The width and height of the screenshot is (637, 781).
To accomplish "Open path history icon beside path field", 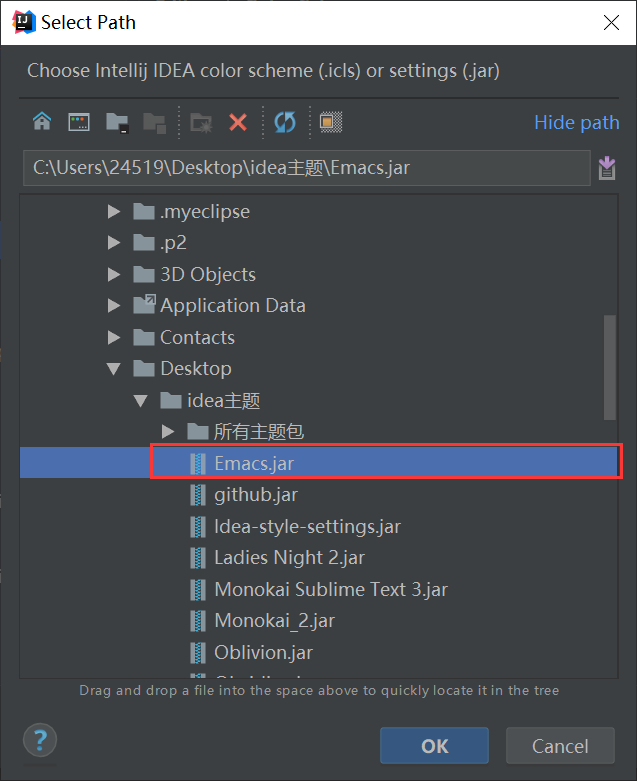I will (607, 168).
